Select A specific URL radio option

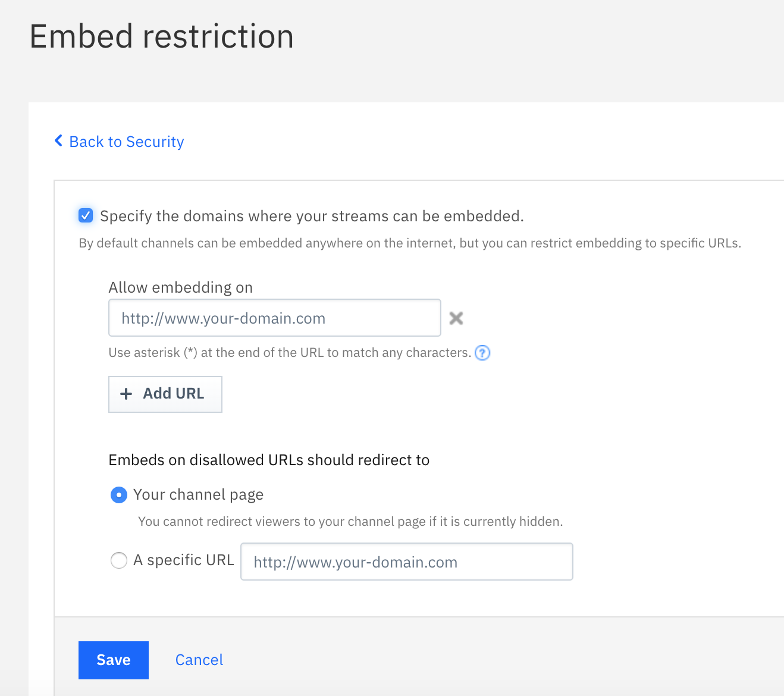pos(119,560)
